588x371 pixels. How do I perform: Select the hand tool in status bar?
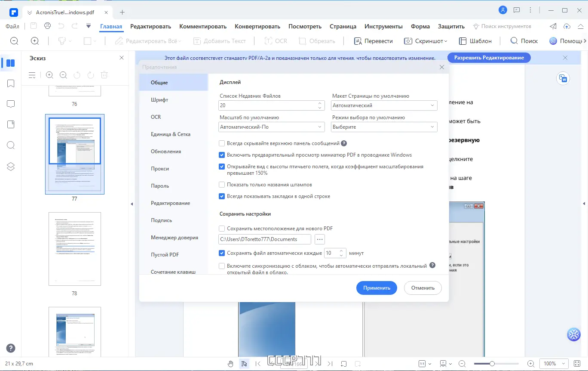coord(231,364)
